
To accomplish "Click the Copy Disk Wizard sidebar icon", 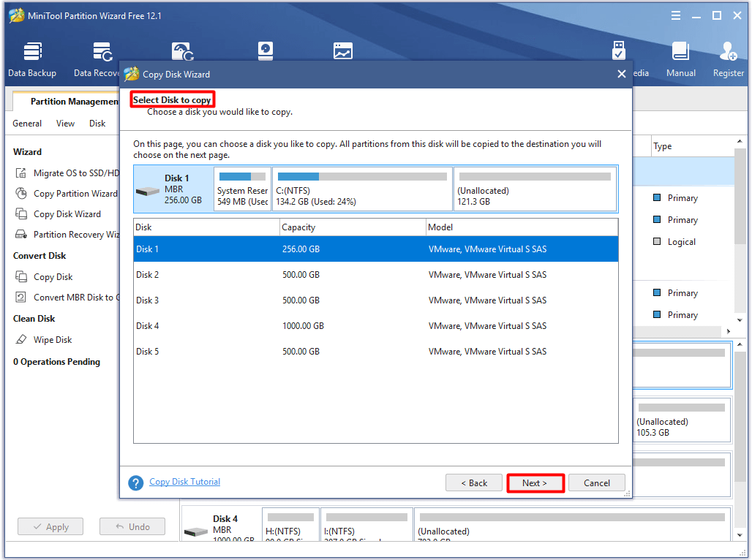I will pos(21,213).
